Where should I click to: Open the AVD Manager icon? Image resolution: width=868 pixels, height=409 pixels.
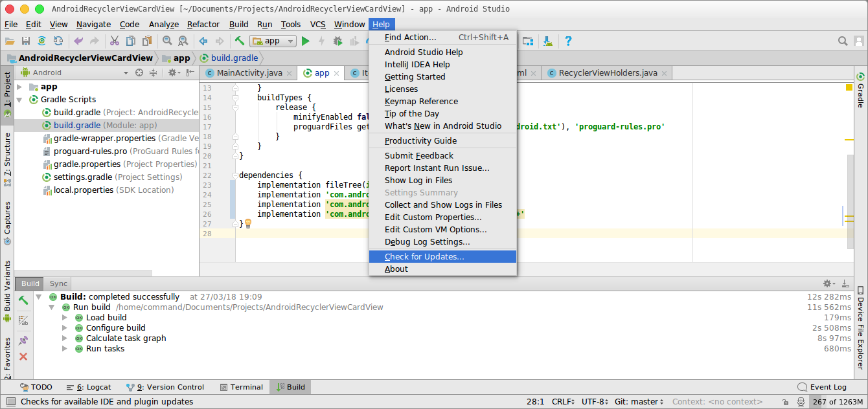click(528, 40)
